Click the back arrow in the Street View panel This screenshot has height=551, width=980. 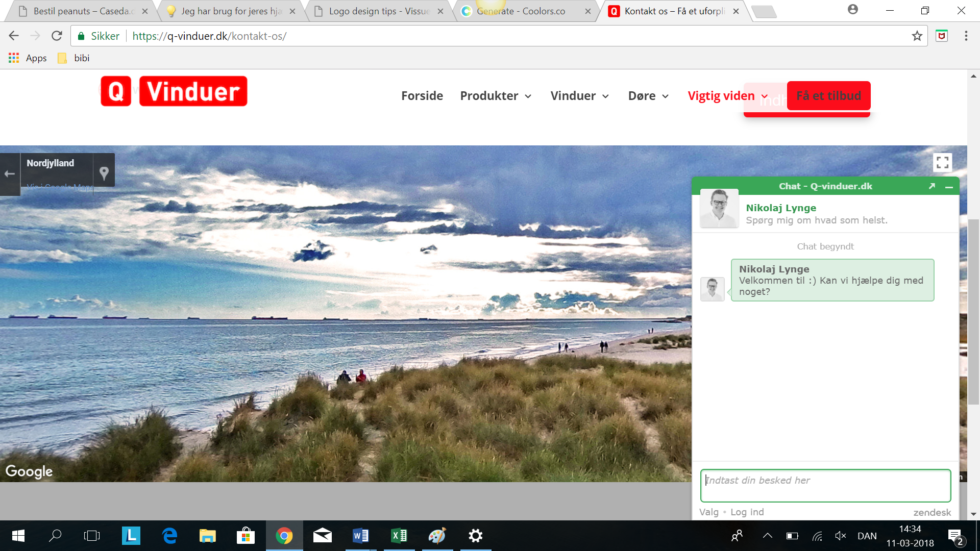pos(10,174)
